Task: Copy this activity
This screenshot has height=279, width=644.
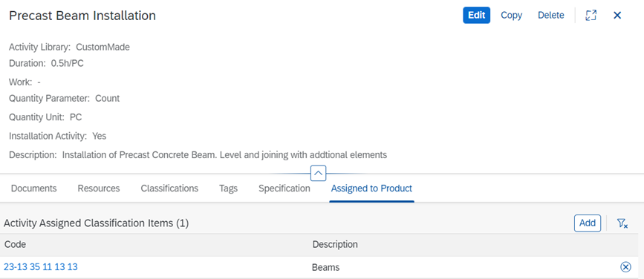Action: pos(511,16)
